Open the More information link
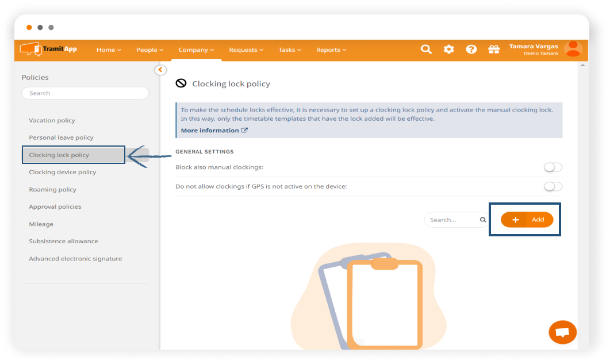Image resolution: width=610 pixels, height=364 pixels. click(x=214, y=131)
